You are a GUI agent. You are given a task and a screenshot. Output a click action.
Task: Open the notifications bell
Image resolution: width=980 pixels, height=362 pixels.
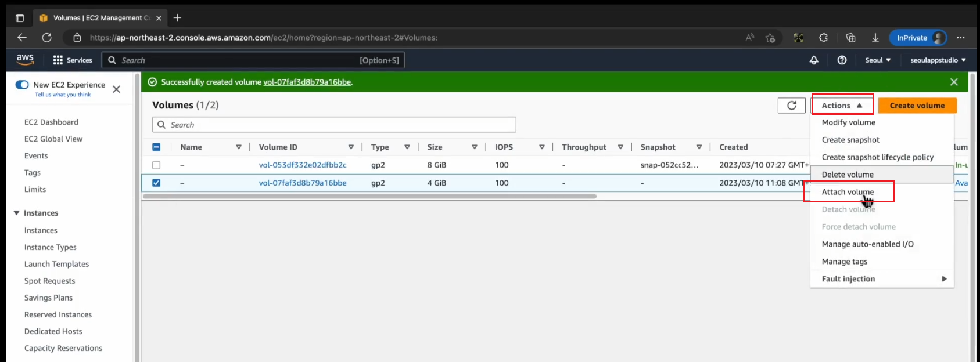[814, 60]
